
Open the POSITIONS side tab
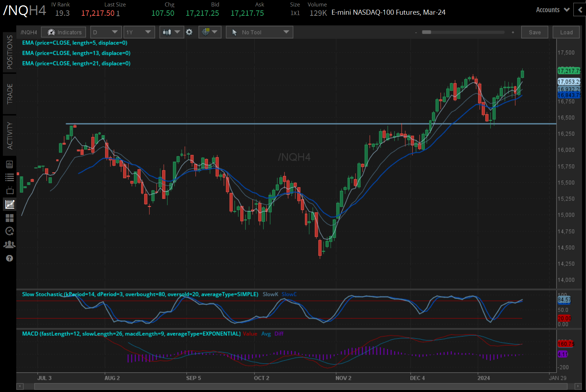pos(10,52)
